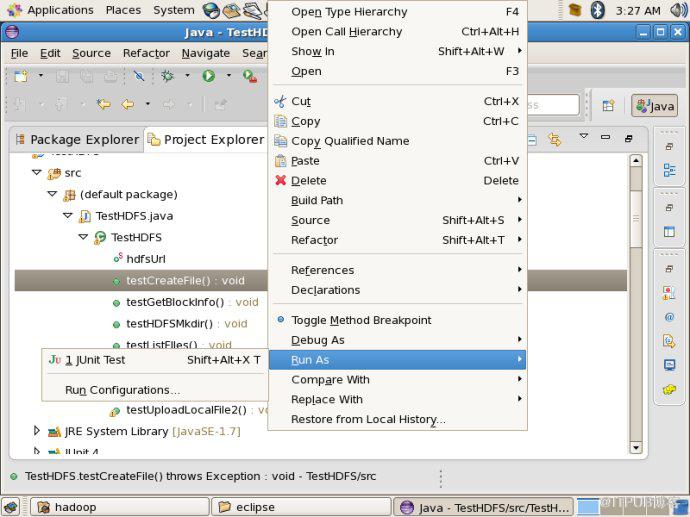The height and width of the screenshot is (517, 690).
Task: Click the Link with Editor arrows icon
Action: click(555, 140)
